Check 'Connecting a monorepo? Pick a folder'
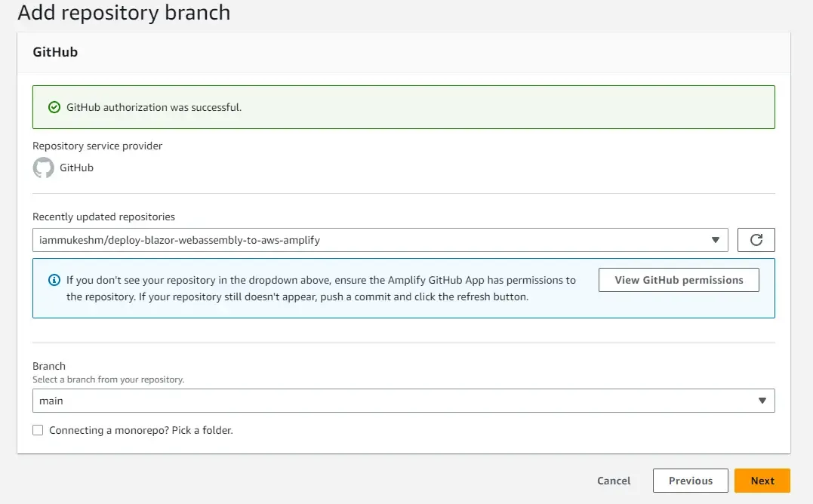The height and width of the screenshot is (504, 813). click(x=38, y=429)
